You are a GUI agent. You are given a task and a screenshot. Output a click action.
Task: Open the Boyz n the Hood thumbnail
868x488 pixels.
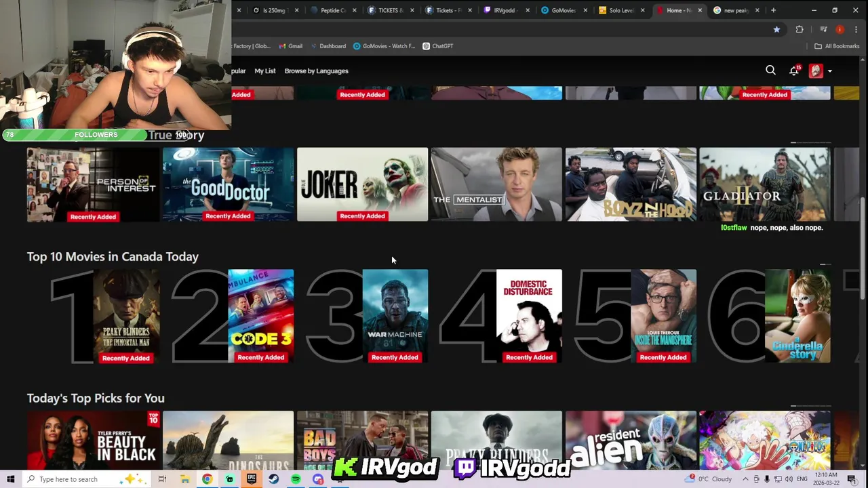click(x=631, y=184)
